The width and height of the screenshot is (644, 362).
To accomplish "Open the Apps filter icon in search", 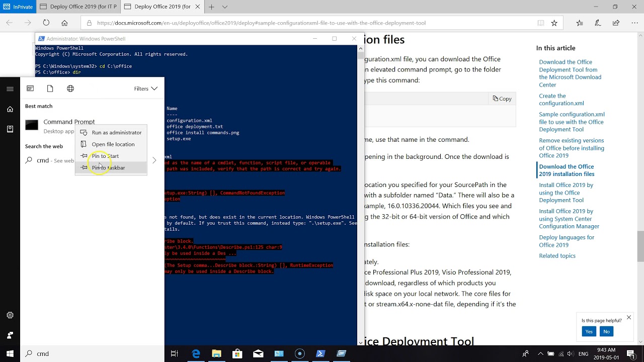I will pyautogui.click(x=30, y=88).
